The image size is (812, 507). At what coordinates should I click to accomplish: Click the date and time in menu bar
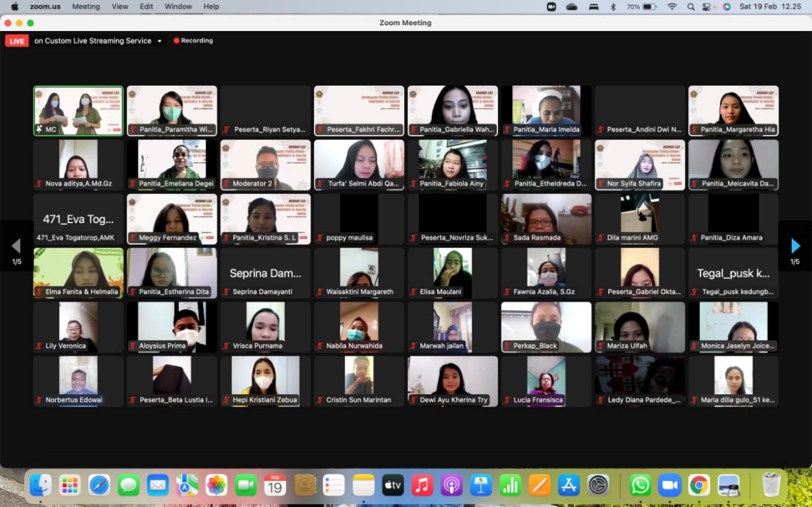pyautogui.click(x=770, y=6)
